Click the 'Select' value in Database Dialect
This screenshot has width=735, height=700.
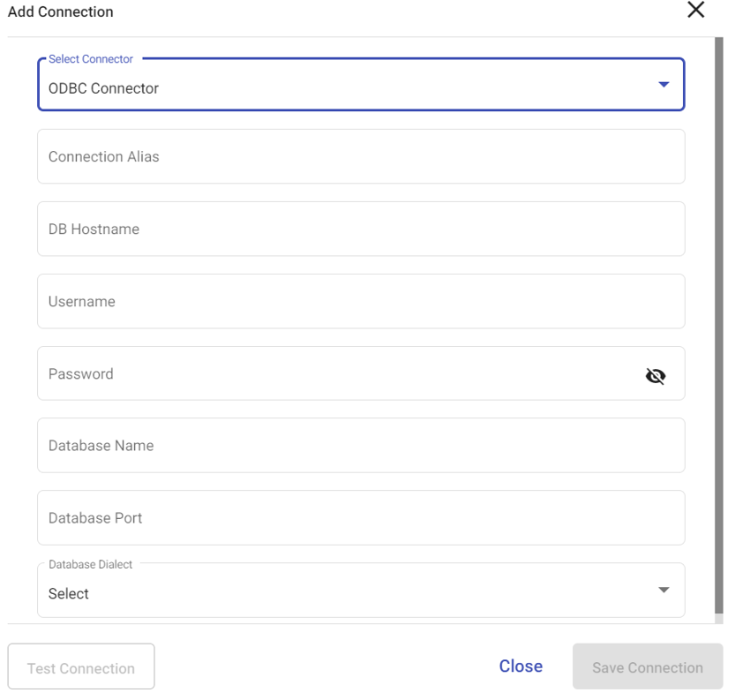[69, 593]
